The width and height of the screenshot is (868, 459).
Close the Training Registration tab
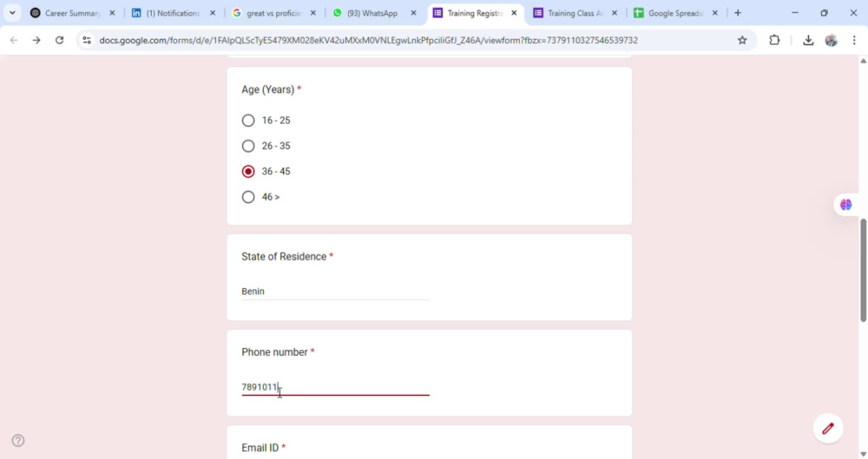[x=514, y=13]
